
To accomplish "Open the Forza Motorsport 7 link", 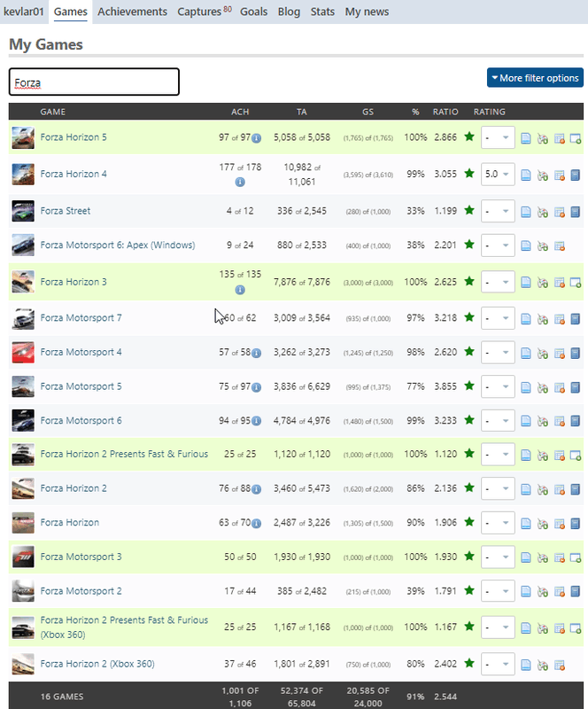I will (x=81, y=318).
